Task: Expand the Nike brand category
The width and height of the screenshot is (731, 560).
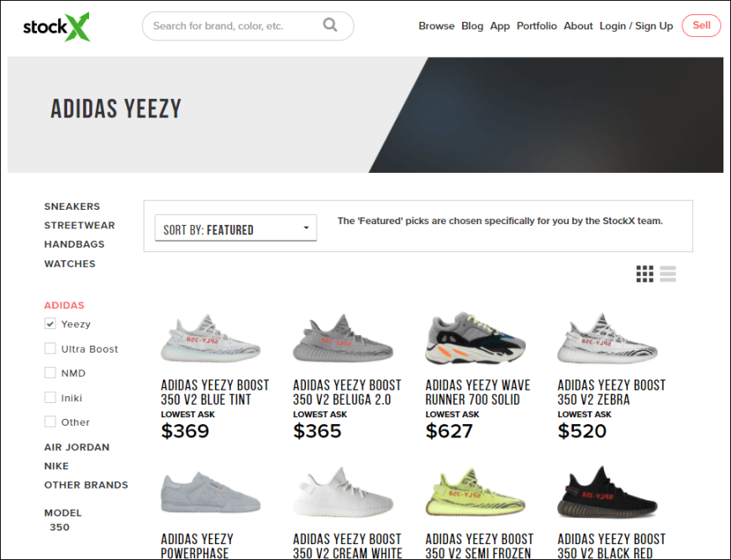Action: tap(56, 466)
